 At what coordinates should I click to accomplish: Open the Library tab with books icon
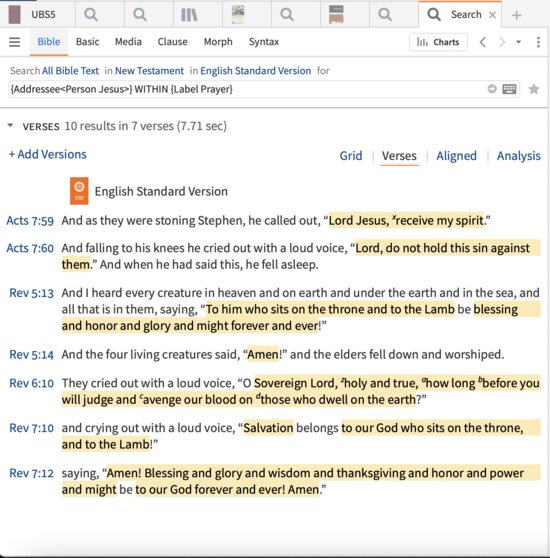coord(189,15)
